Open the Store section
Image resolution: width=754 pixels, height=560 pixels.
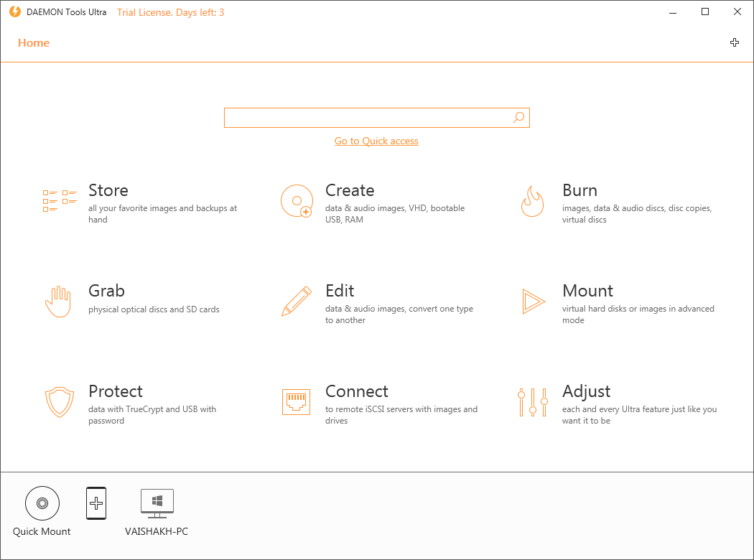click(108, 190)
